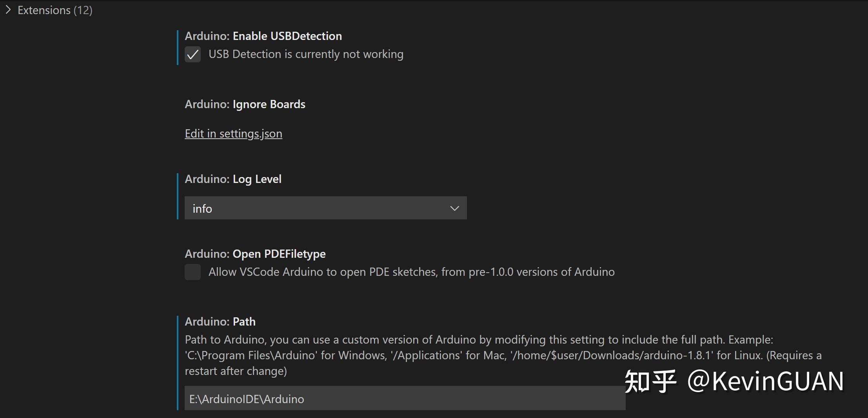Click the Arduino: Log Level heading

coord(233,179)
